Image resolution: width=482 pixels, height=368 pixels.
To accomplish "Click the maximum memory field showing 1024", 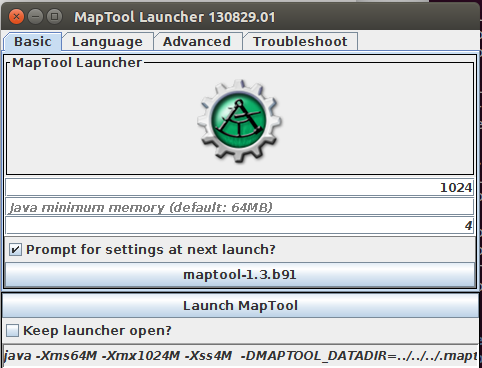I will pos(240,187).
